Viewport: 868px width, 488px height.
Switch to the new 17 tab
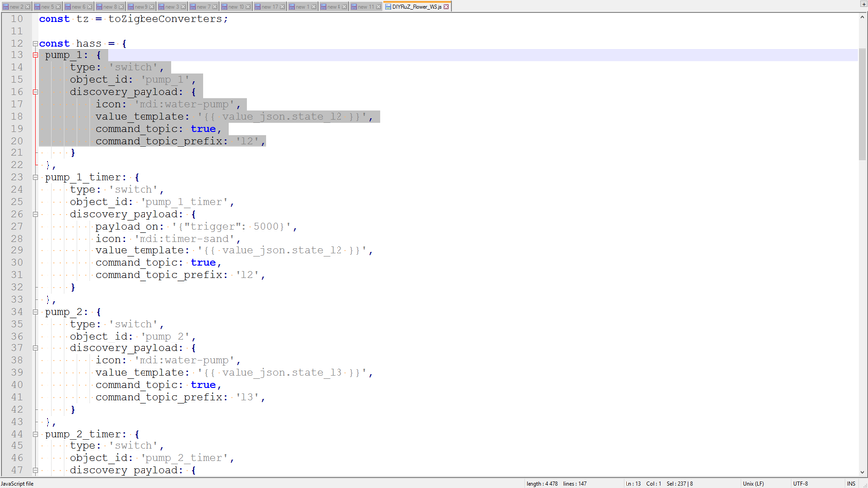(x=269, y=7)
